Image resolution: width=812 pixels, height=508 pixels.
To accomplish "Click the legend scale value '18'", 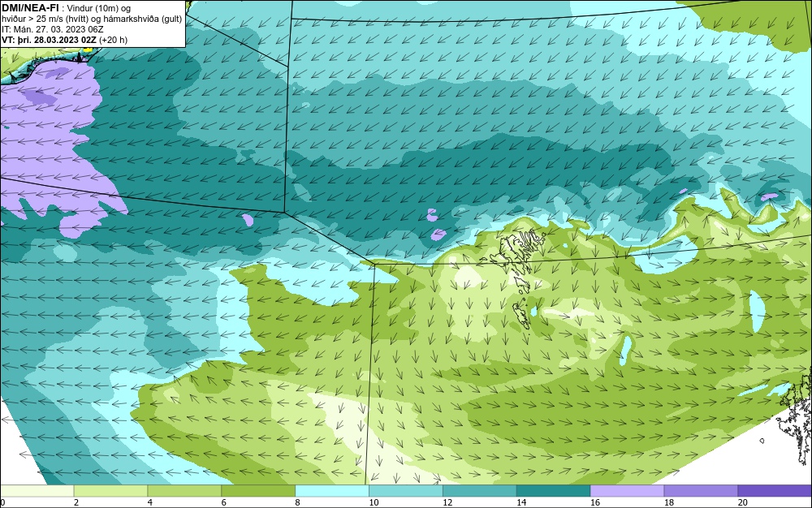I will (668, 502).
